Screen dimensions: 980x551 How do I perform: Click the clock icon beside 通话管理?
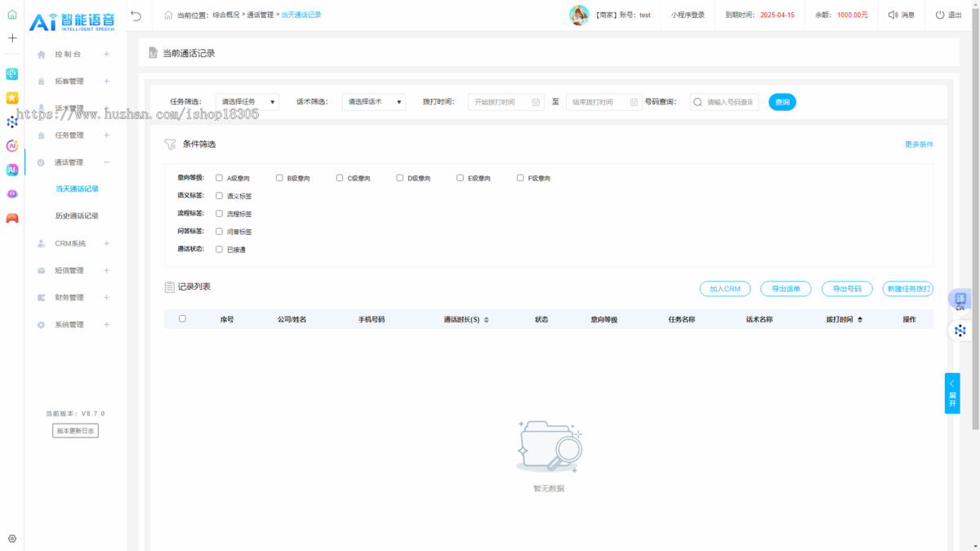(41, 162)
